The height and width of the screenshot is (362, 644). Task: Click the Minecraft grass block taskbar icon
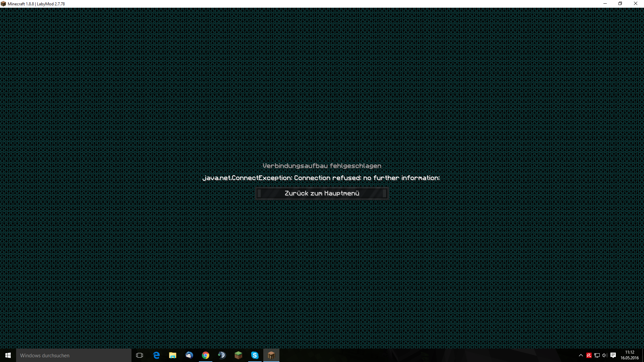tap(238, 355)
